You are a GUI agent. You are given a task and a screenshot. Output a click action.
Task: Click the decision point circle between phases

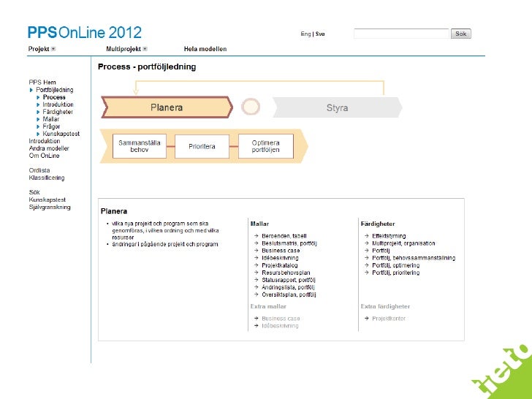coord(251,107)
